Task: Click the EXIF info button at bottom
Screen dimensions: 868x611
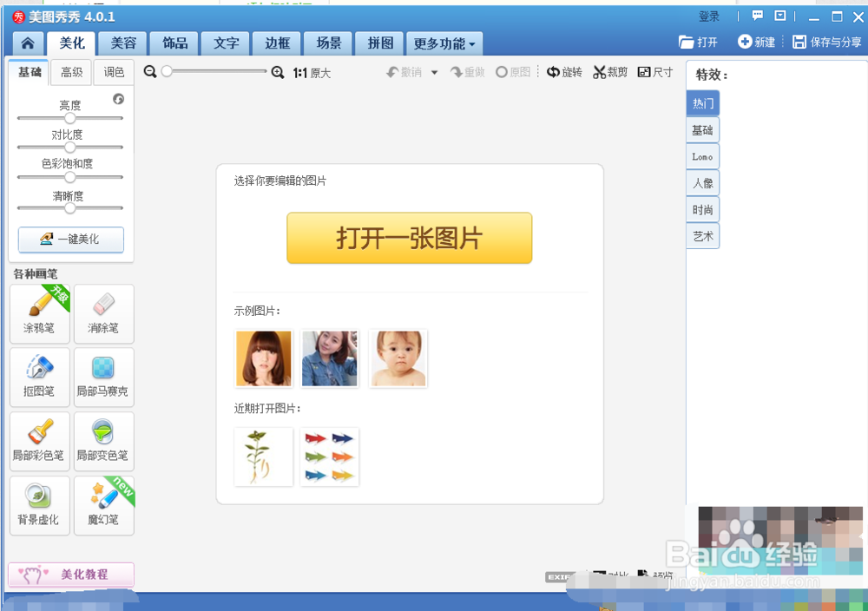Action: point(558,576)
